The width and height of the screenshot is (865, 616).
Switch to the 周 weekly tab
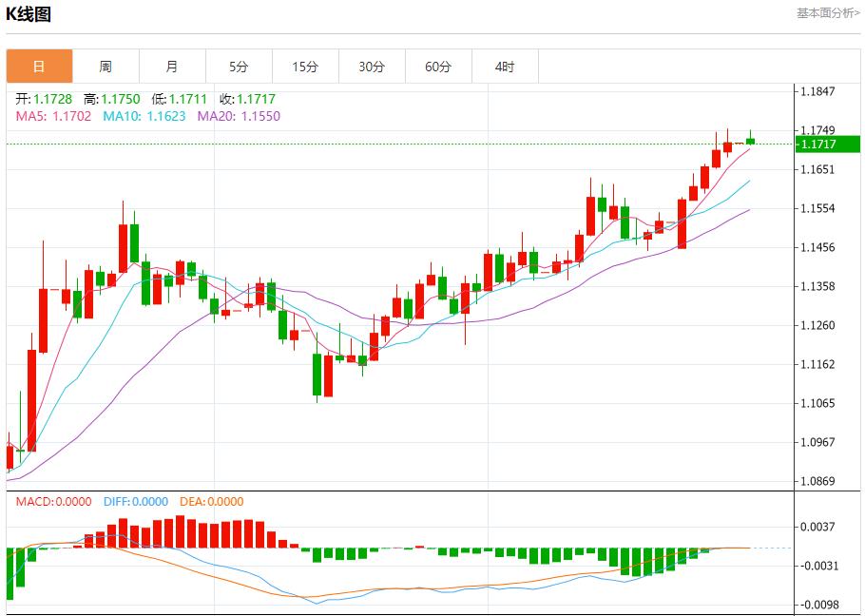click(x=106, y=67)
